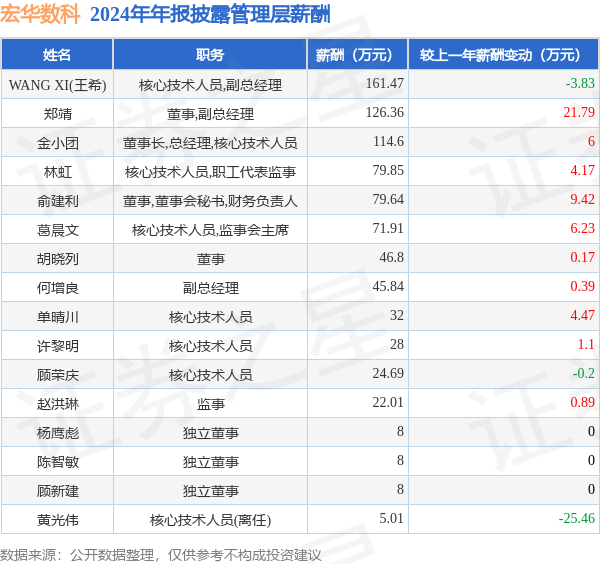Click the name 林虹
Viewport: 600px width, 564px height.
(57, 172)
